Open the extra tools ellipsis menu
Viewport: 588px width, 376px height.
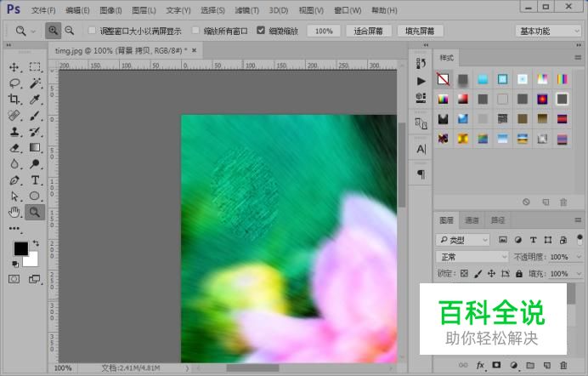14,228
